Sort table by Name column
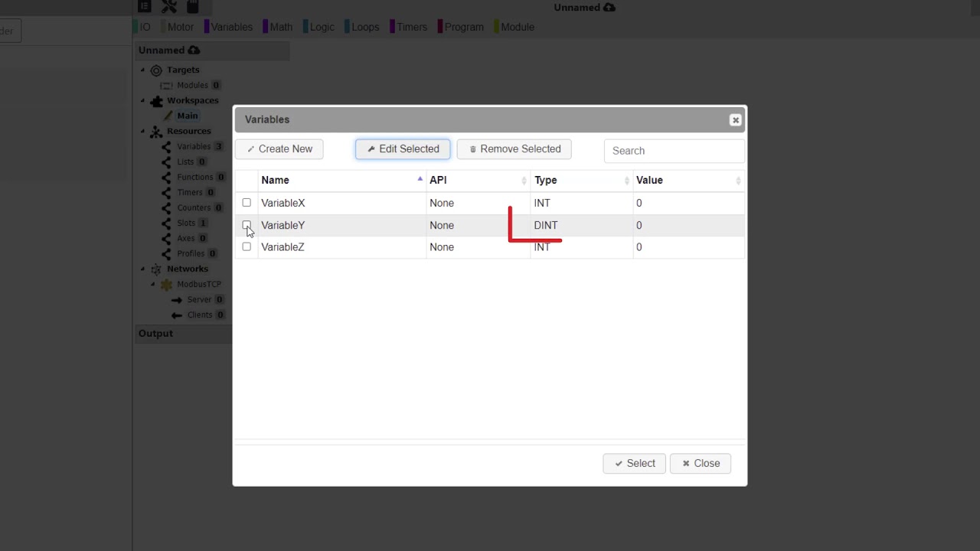The width and height of the screenshot is (980, 551). pyautogui.click(x=341, y=181)
